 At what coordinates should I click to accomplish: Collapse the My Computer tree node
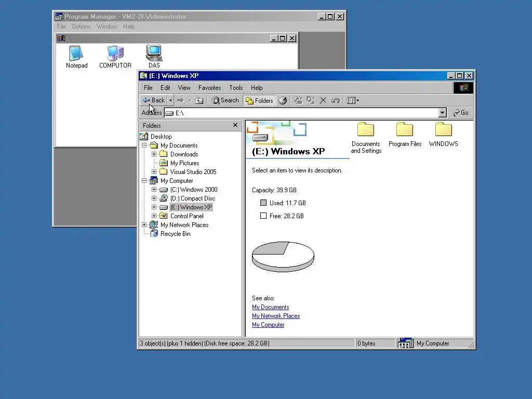144,180
